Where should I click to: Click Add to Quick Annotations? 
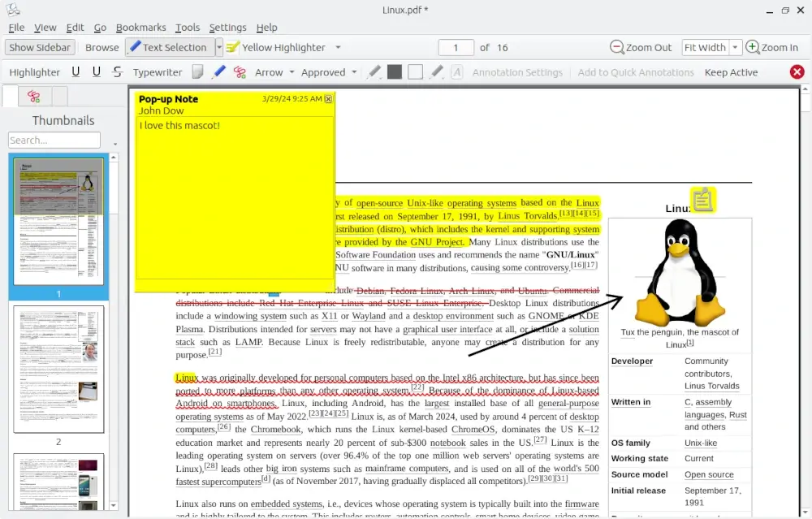[x=636, y=72]
